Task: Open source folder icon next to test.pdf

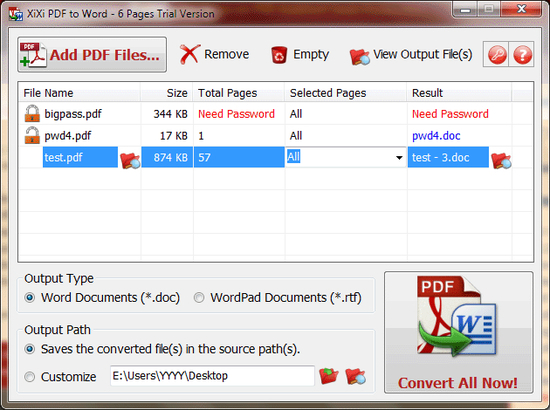Action: pos(130,161)
